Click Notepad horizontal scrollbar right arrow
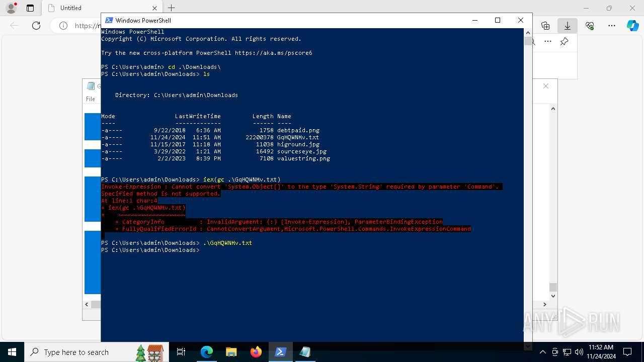 pyautogui.click(x=544, y=304)
